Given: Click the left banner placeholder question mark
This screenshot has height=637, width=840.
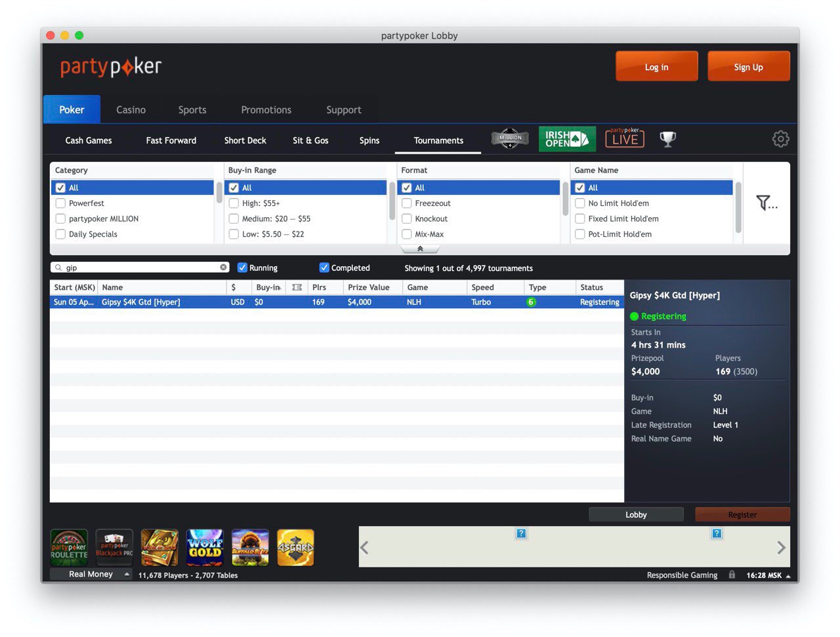Looking at the screenshot, I should 521,533.
